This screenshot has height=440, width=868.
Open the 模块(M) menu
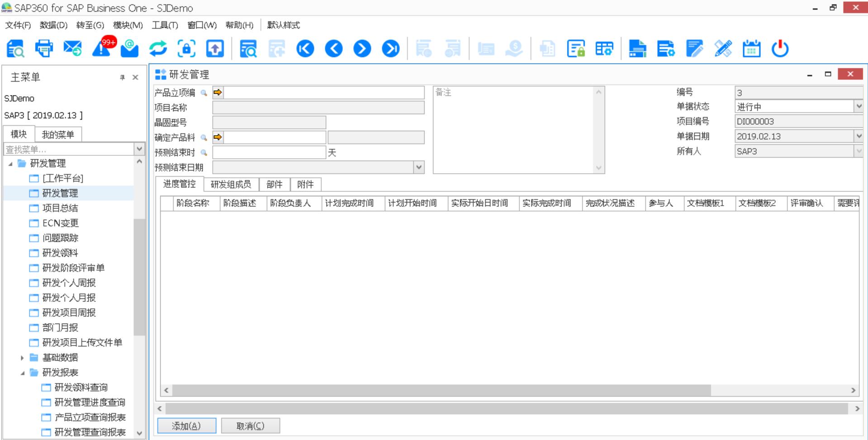pos(128,25)
